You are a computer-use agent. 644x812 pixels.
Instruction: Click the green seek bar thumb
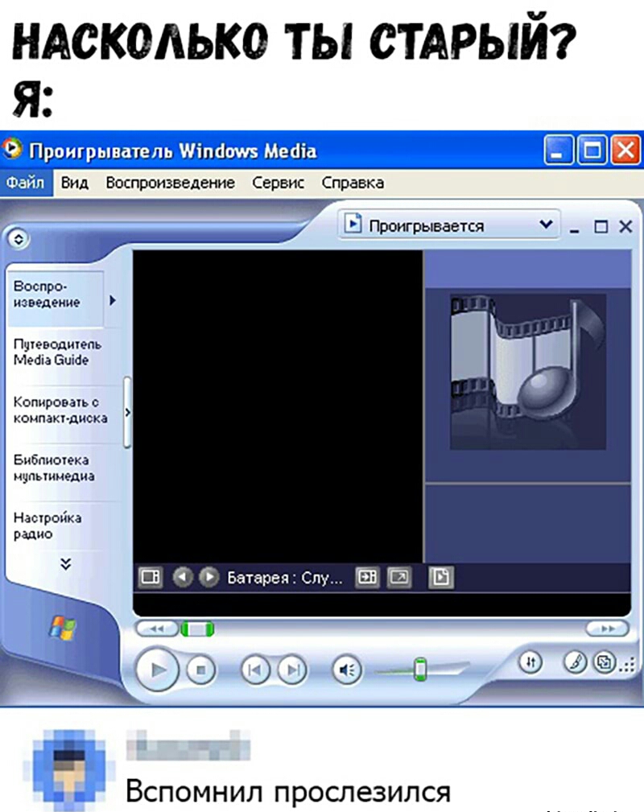pos(197,629)
